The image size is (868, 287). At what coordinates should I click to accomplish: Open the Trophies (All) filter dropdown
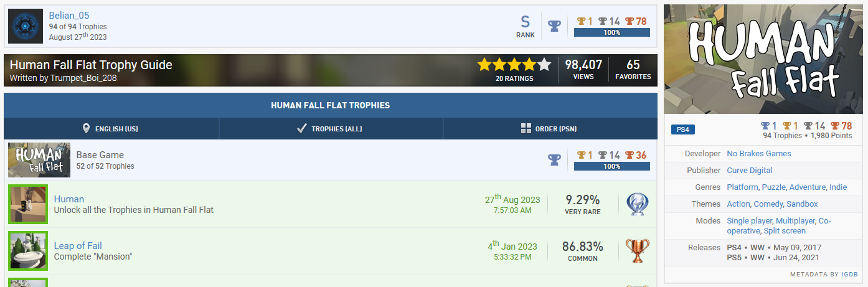click(331, 129)
